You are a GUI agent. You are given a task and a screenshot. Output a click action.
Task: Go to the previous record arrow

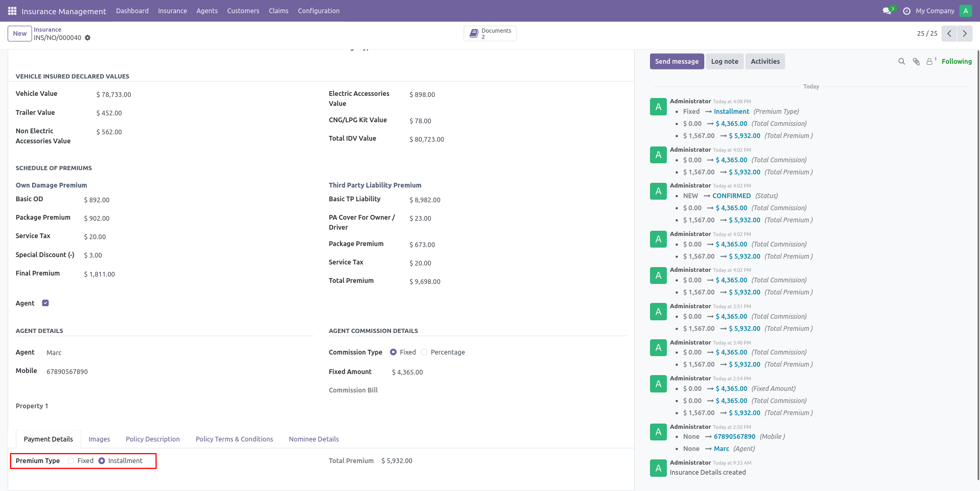[949, 34]
